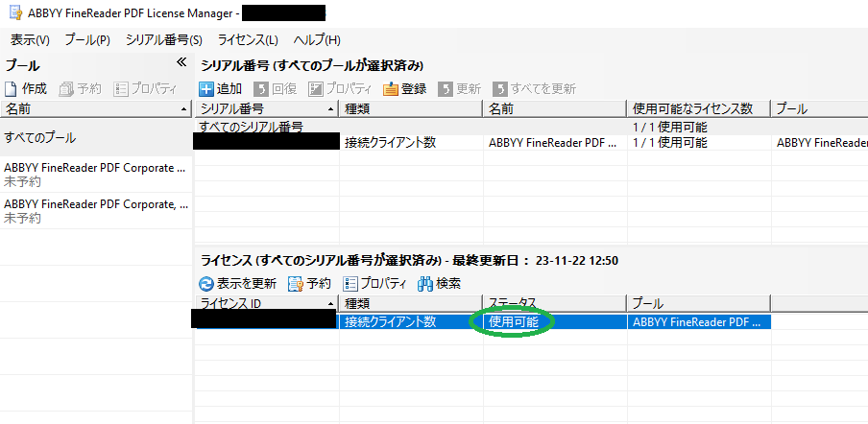Click the serial numbers プール column header
This screenshot has width=868, height=424.
819,109
